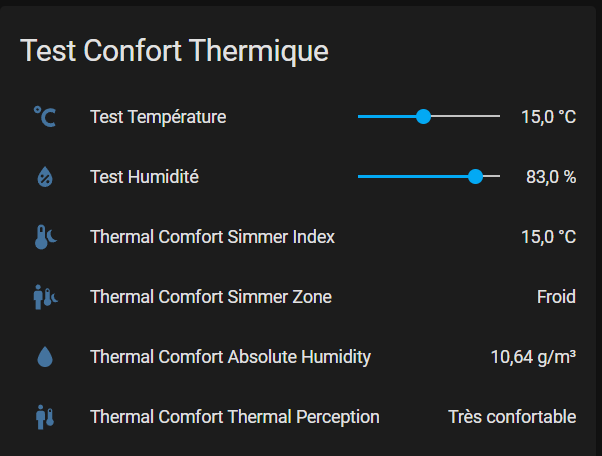
Task: Click the water-percent icon beside Test Humidité
Action: (45, 177)
